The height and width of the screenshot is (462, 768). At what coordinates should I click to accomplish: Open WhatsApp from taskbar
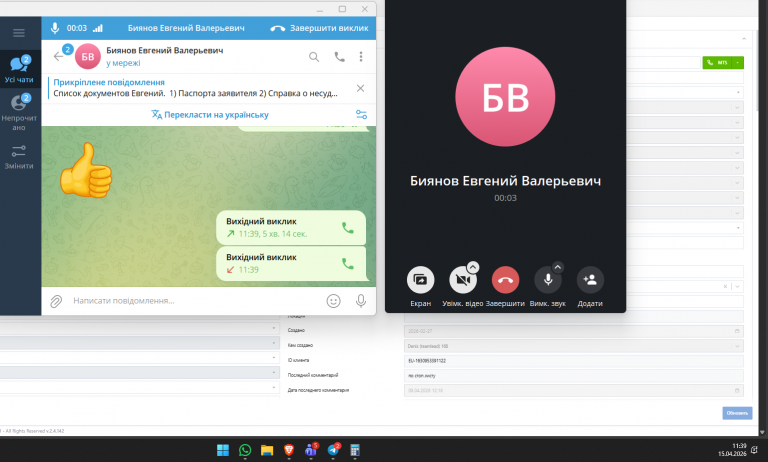pos(245,450)
